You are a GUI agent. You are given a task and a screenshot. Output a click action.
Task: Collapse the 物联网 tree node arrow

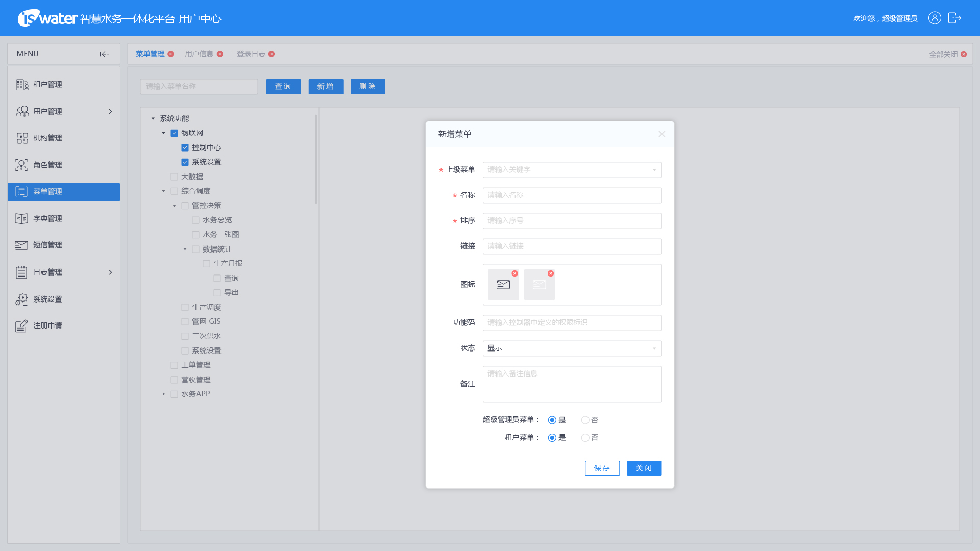(x=163, y=133)
